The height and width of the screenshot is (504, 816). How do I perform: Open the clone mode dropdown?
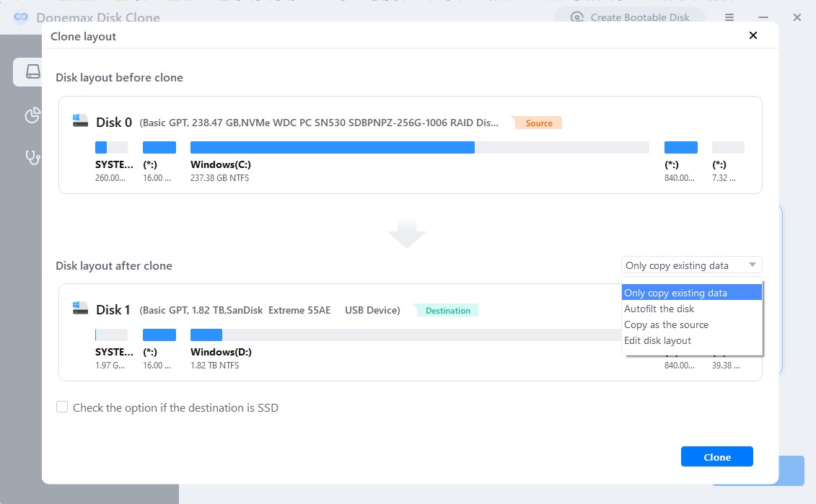(690, 265)
